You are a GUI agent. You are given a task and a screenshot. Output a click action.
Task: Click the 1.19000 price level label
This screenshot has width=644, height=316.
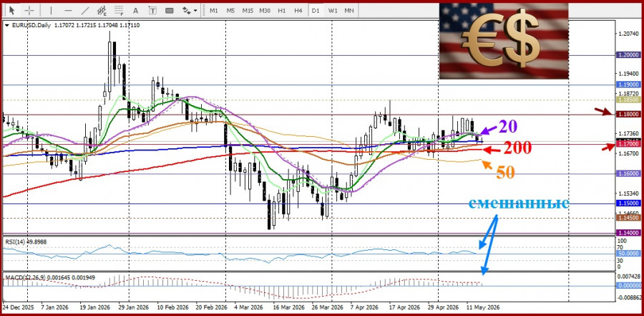click(x=628, y=85)
